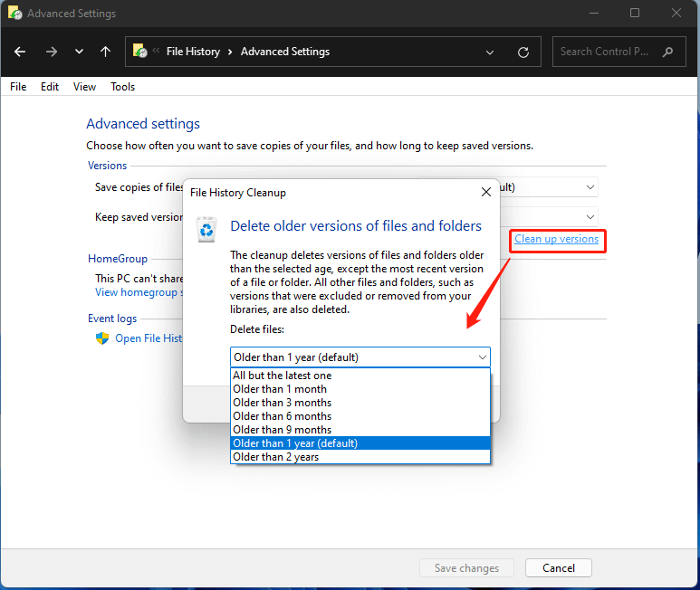This screenshot has width=700, height=590.
Task: Click the Cancel button
Action: [559, 567]
